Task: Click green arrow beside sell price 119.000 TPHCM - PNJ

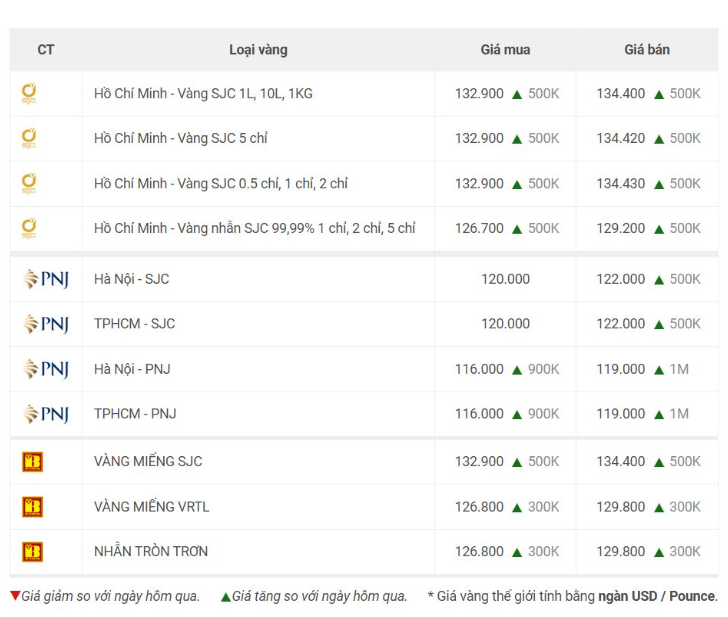Action: click(658, 415)
